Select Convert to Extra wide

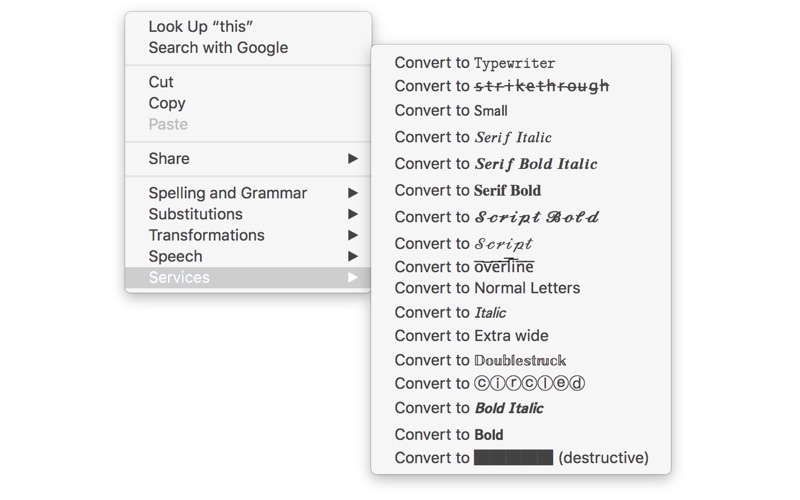pyautogui.click(x=471, y=336)
